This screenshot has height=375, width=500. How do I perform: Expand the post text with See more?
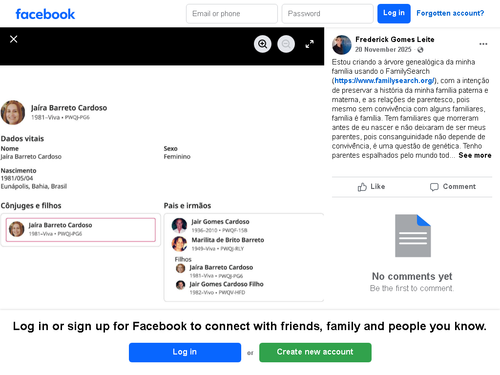pyautogui.click(x=475, y=155)
